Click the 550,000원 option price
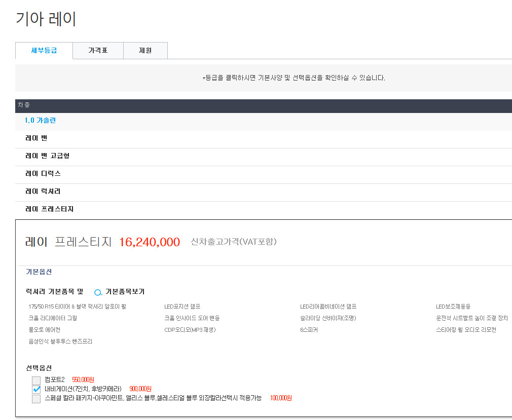The width and height of the screenshot is (512, 420). click(83, 380)
